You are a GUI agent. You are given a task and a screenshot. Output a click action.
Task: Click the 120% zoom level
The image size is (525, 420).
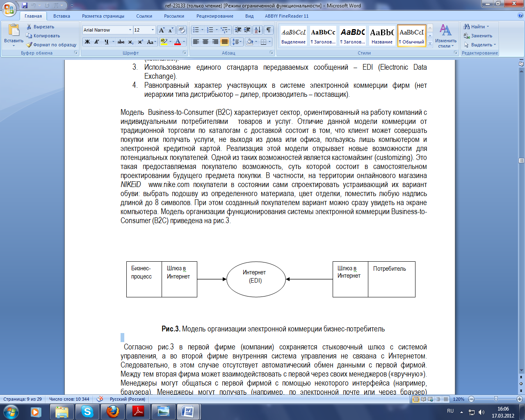459,399
